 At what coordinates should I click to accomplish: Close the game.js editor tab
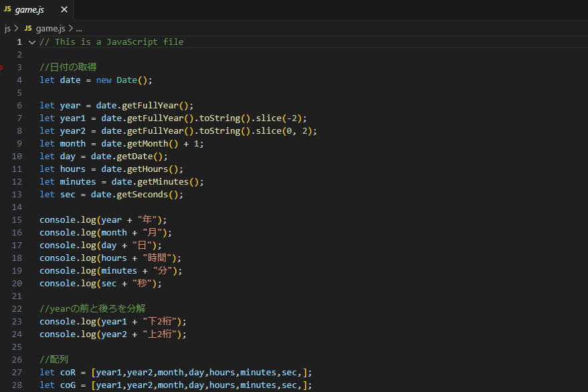click(64, 10)
